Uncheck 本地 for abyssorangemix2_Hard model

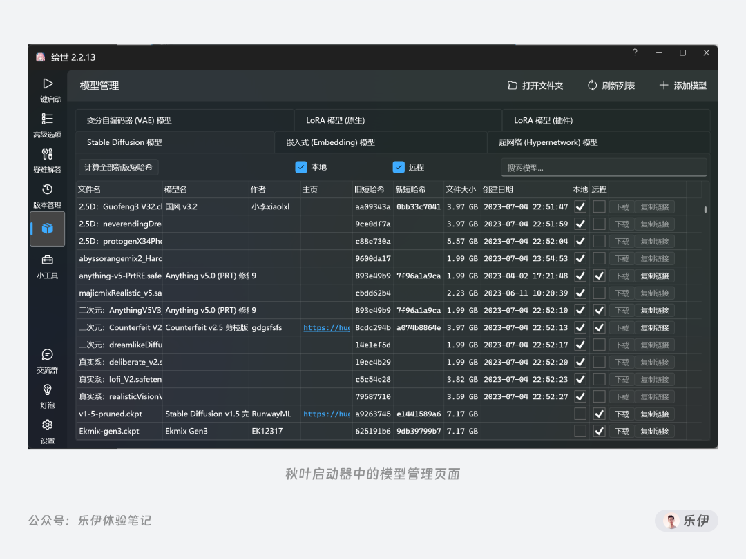pyautogui.click(x=580, y=258)
